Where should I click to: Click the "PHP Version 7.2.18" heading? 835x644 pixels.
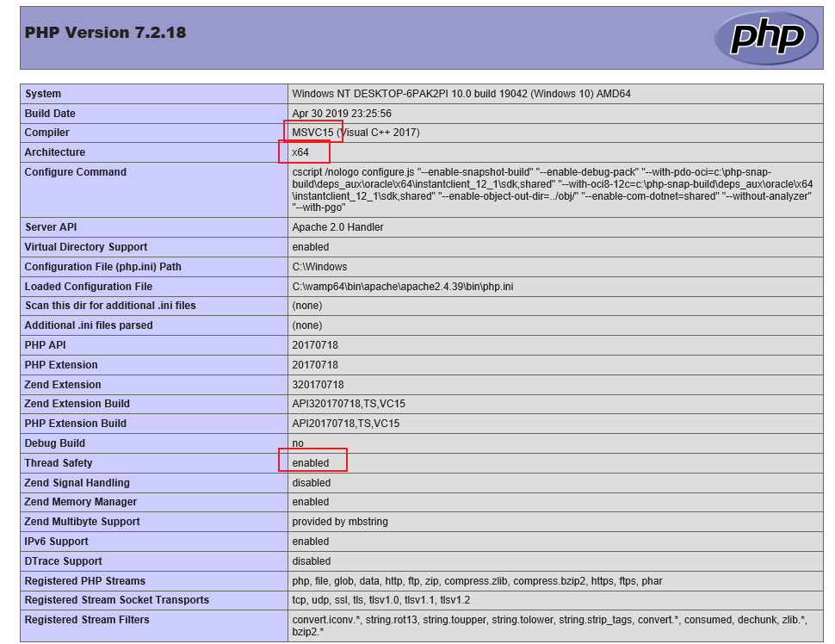(x=105, y=33)
